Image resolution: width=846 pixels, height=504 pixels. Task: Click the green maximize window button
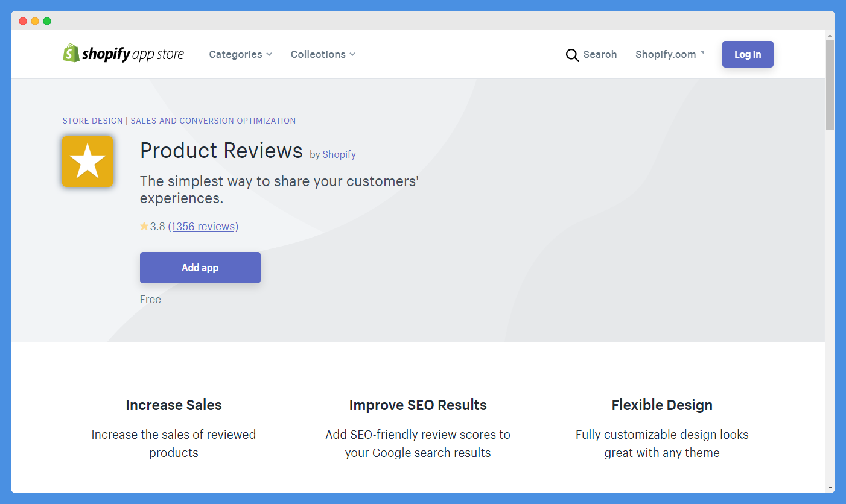(x=47, y=21)
